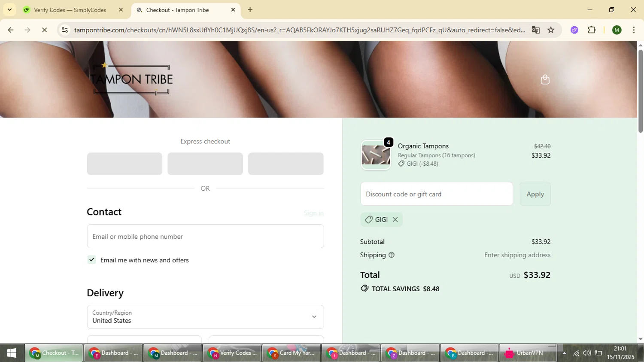Close the Checkout - Tampon Tribe tab
The height and width of the screenshot is (362, 644).
click(x=233, y=10)
